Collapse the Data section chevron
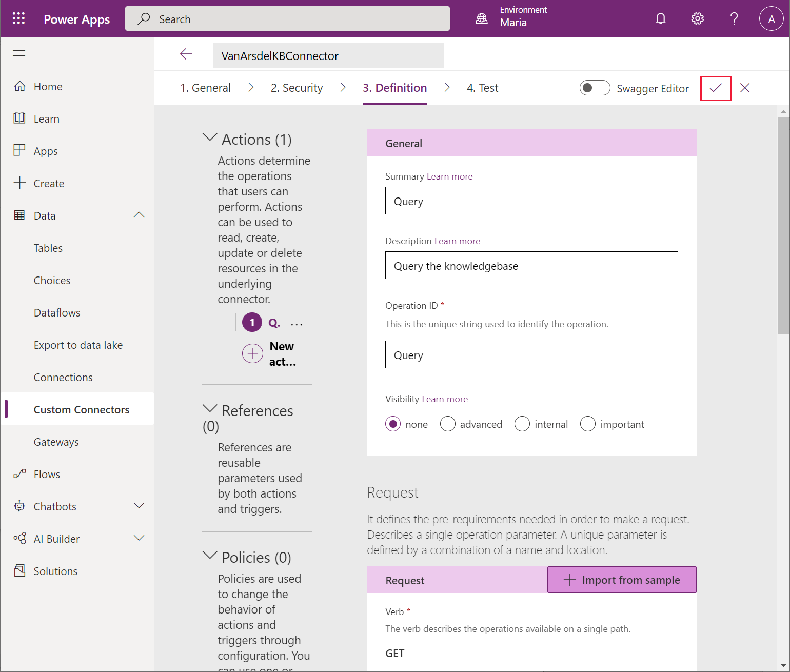 139,215
